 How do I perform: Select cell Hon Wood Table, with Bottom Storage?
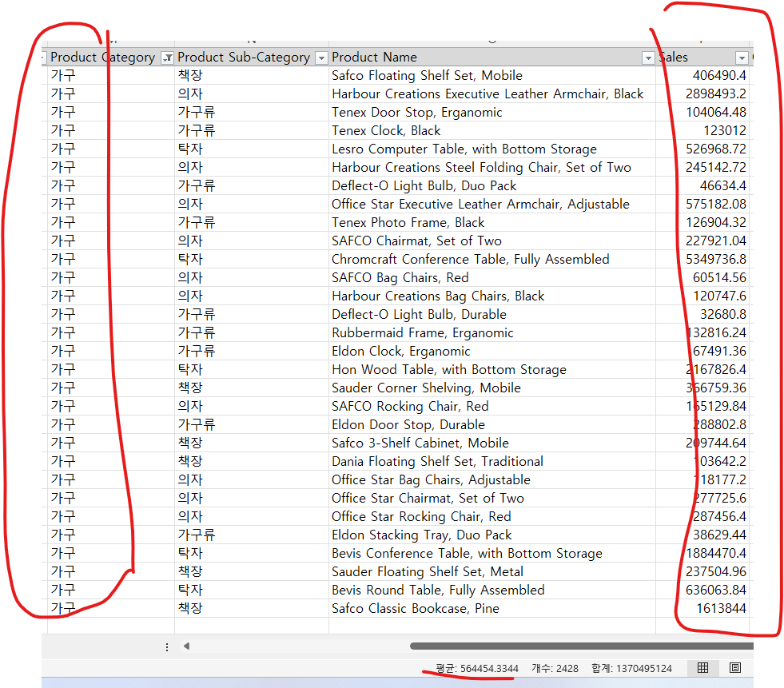tap(492, 369)
